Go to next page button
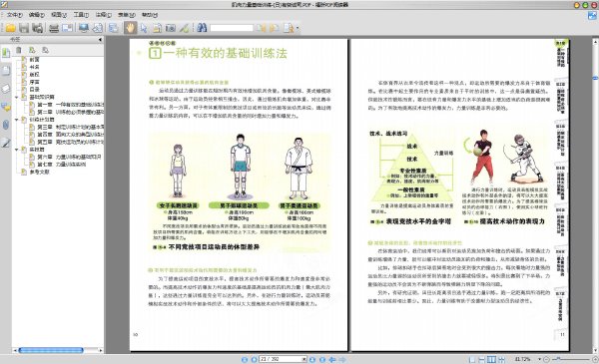 pyautogui.click(x=312, y=359)
